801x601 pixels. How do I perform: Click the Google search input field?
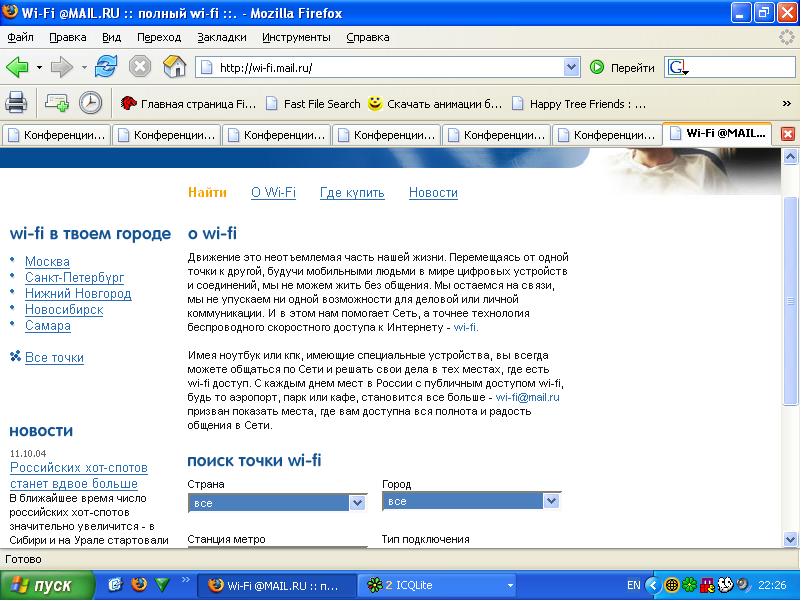pyautogui.click(x=743, y=67)
